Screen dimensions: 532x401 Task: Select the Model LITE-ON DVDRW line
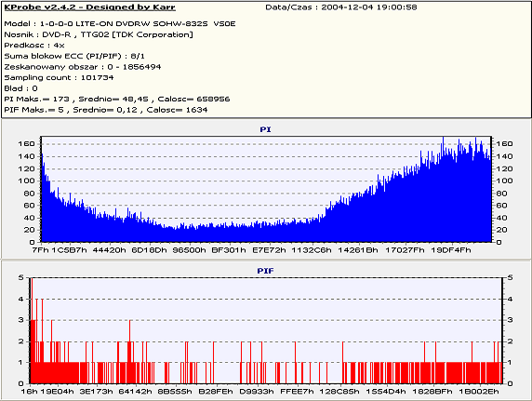[120, 24]
